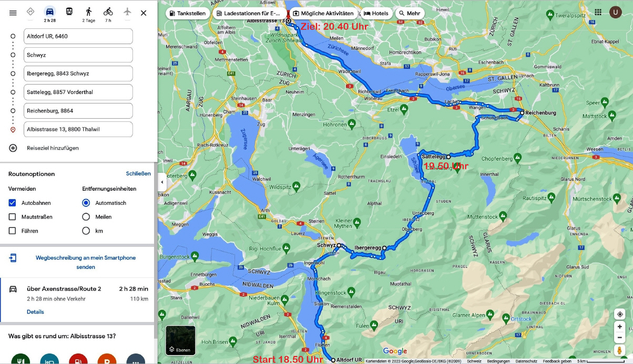Viewport: 633px width, 364px height.
Task: Open the Google Maps main menu
Action: tap(13, 13)
